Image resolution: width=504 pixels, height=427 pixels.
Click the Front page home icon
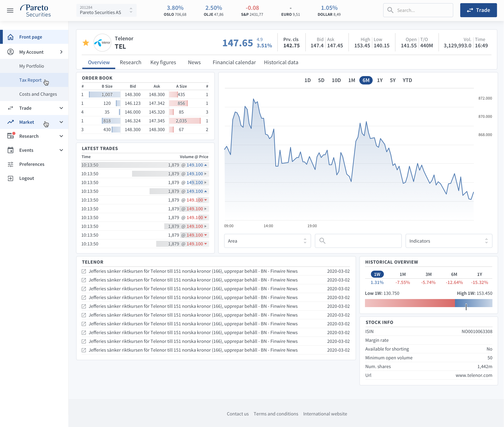10,37
